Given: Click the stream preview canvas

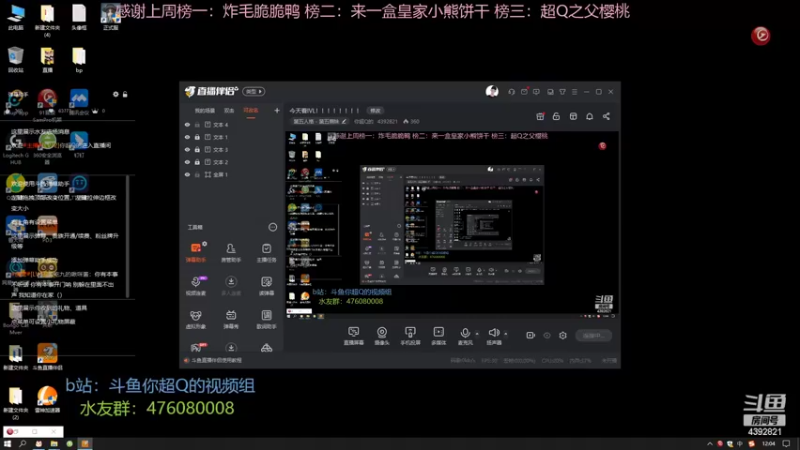Looking at the screenshot, I should coord(452,225).
